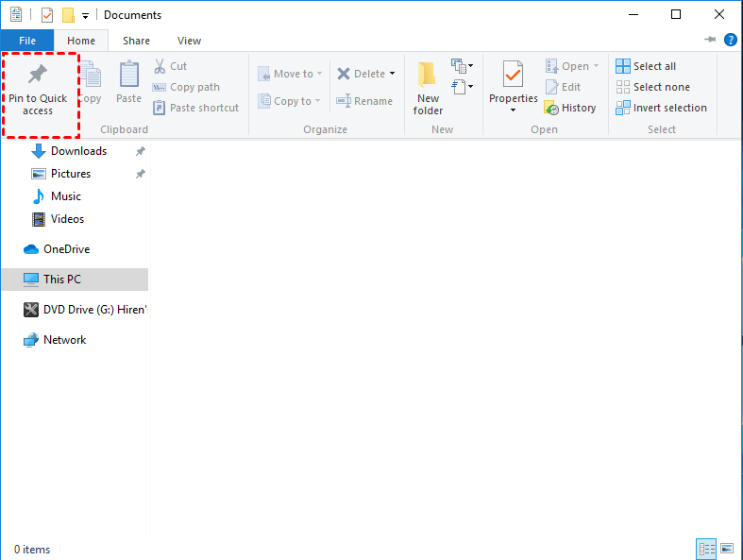743x560 pixels.
Task: Switch to large thumbnails view in status bar
Action: [x=727, y=549]
